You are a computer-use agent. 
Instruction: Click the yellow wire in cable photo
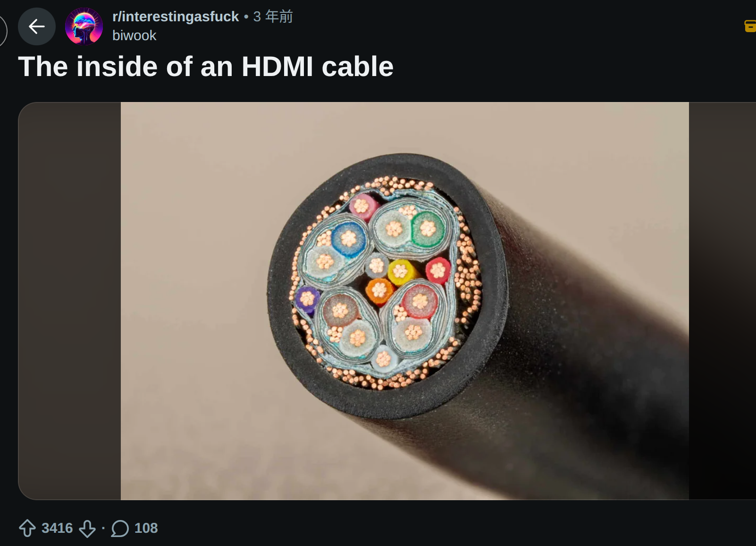pyautogui.click(x=400, y=272)
